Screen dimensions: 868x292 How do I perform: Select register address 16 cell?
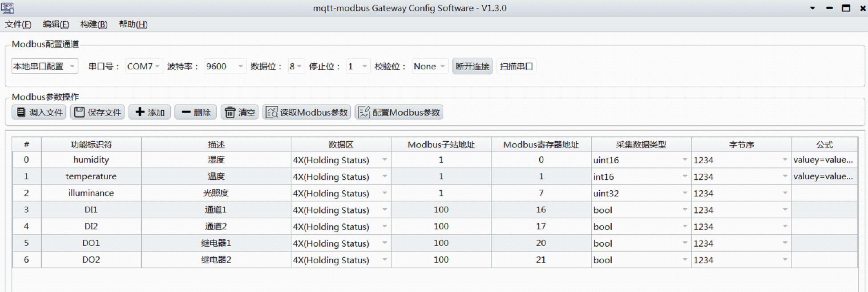point(541,210)
